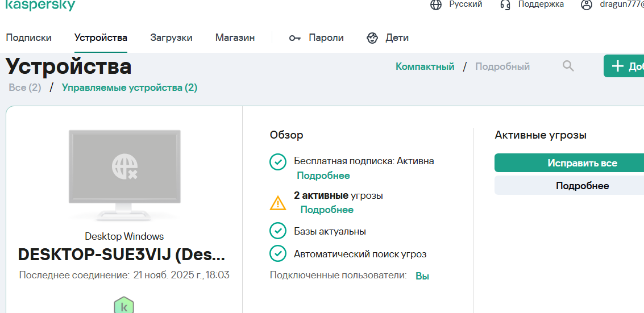Click the search magnifier icon

point(568,66)
